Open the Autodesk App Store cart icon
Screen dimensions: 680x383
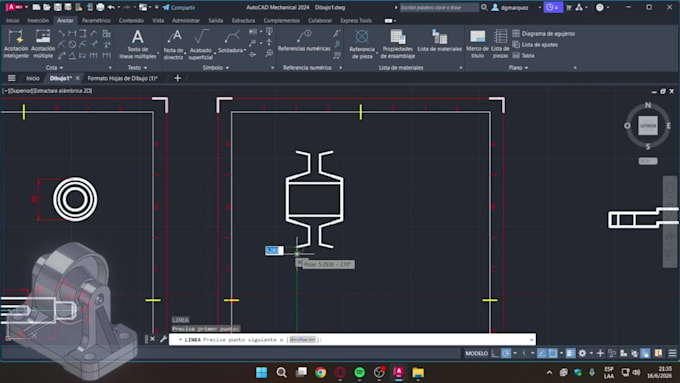569,7
